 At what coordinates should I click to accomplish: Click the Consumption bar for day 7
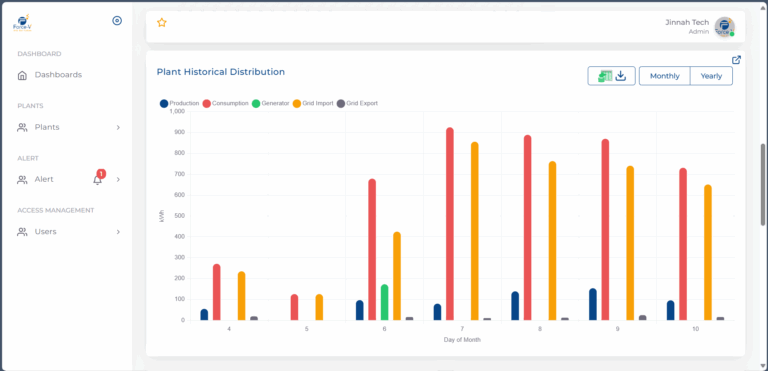click(x=450, y=224)
